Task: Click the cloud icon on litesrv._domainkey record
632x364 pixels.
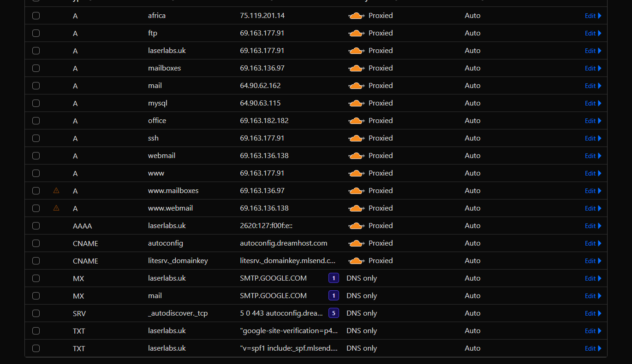Action: pos(356,260)
